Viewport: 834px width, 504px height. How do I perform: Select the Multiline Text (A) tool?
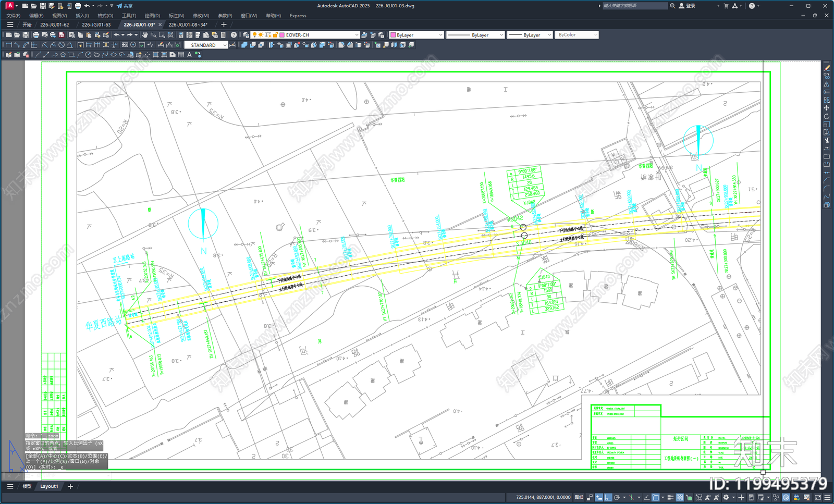189,54
